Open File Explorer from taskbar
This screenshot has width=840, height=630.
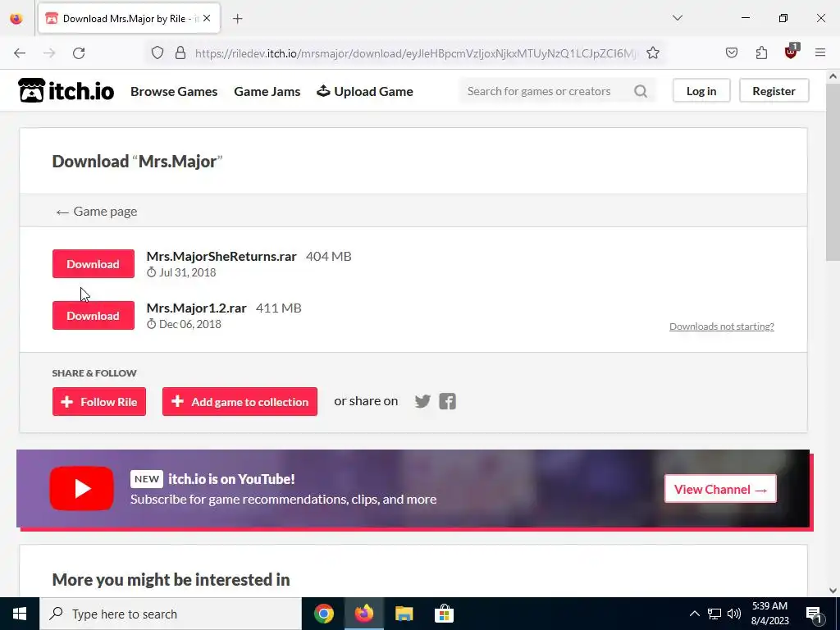pos(404,614)
